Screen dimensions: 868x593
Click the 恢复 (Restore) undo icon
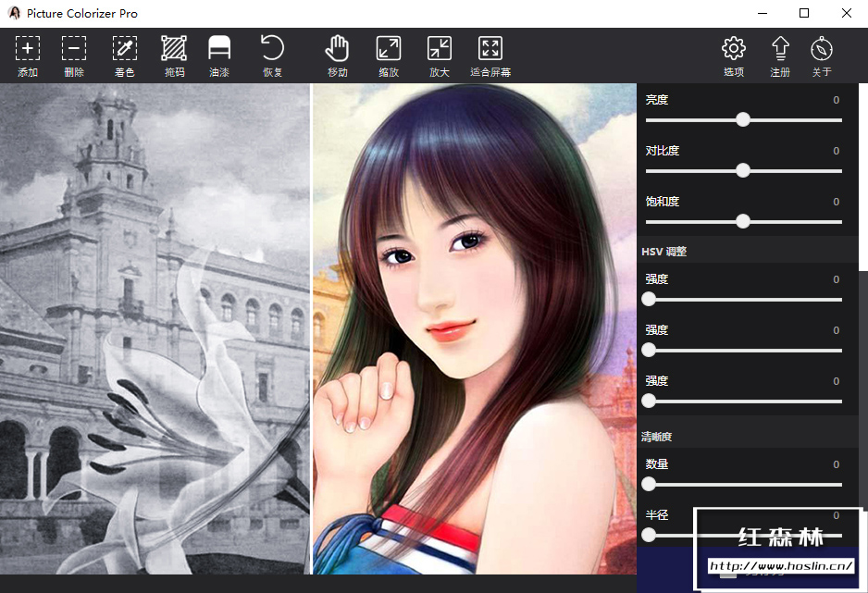click(272, 48)
